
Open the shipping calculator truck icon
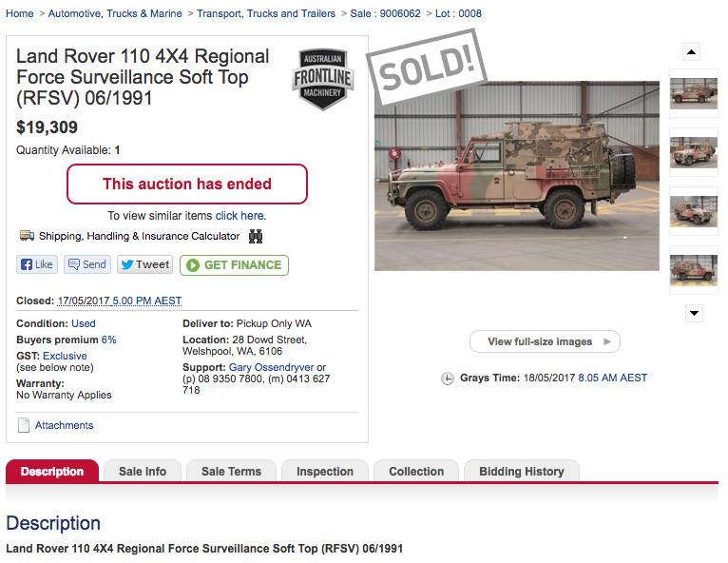(27, 236)
